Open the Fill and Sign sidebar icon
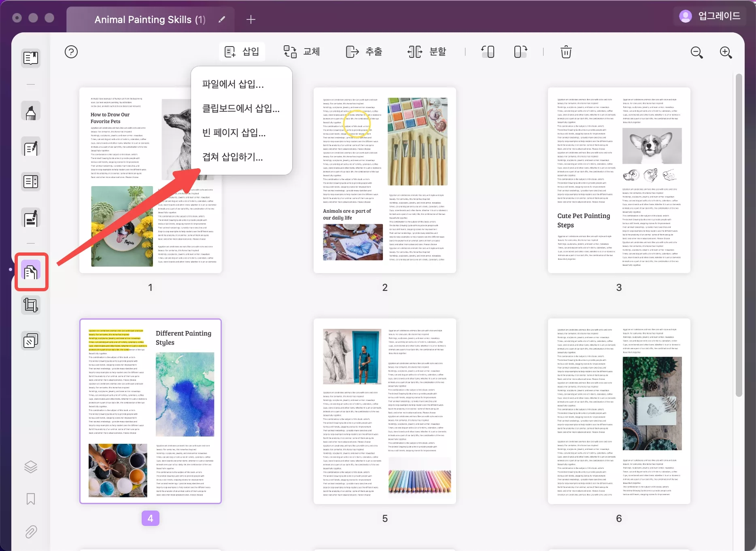Screen dimensions: 756x551 31,218
